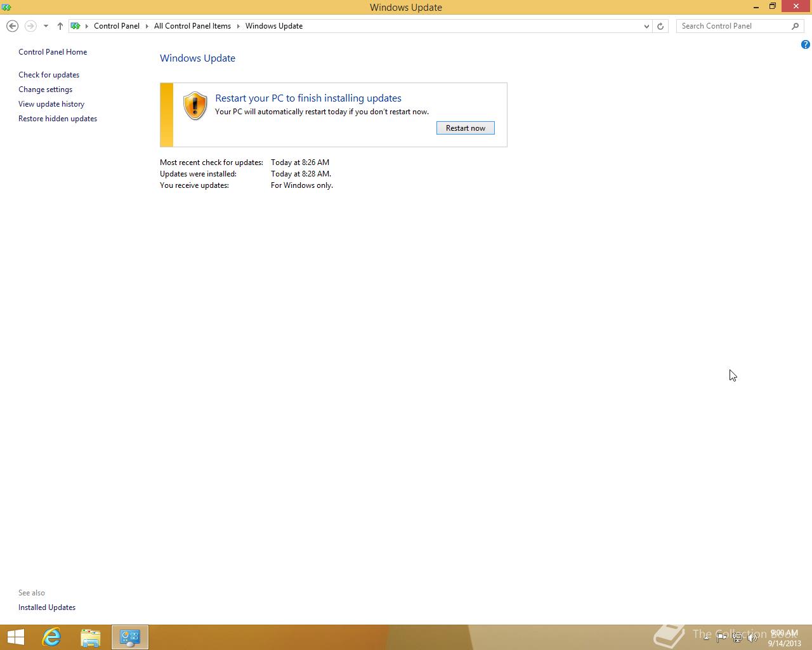Click the Windows Update icon in address bar

[x=75, y=26]
